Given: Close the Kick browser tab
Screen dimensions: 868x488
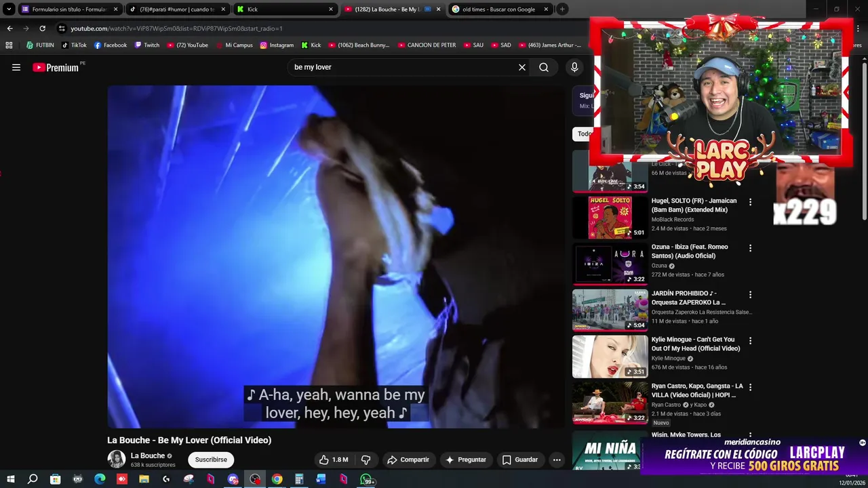Looking at the screenshot, I should tap(331, 9).
